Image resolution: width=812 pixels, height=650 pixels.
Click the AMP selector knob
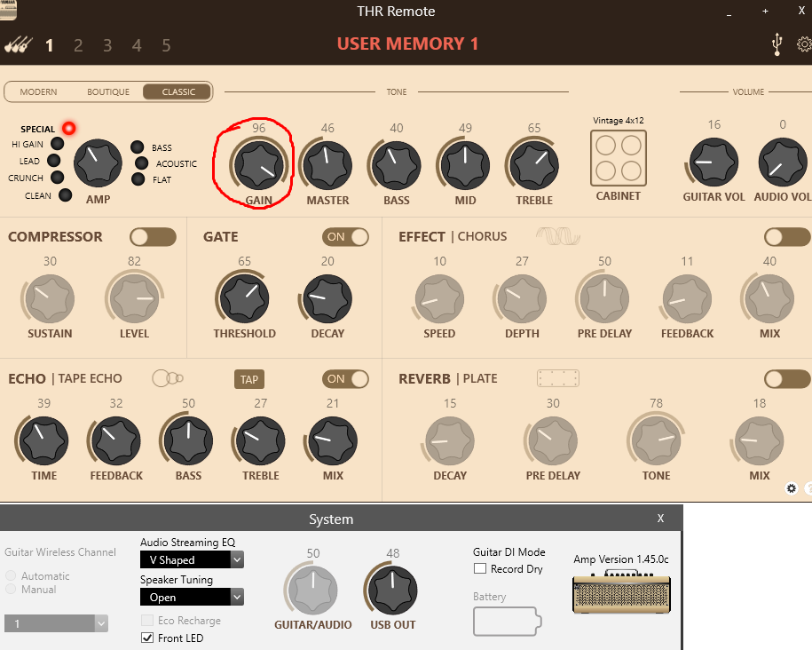pyautogui.click(x=98, y=162)
